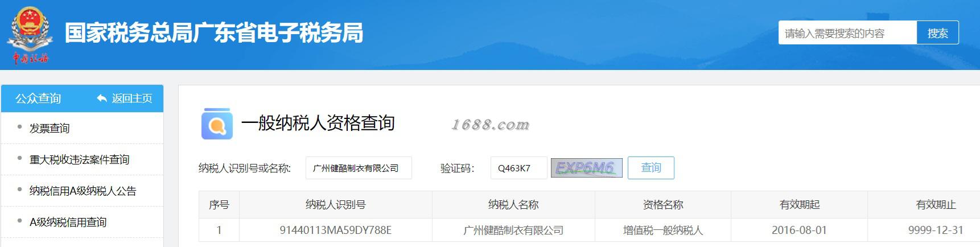Click the 验证码 input containing Q463K7
This screenshot has width=980, height=247.
coord(518,168)
